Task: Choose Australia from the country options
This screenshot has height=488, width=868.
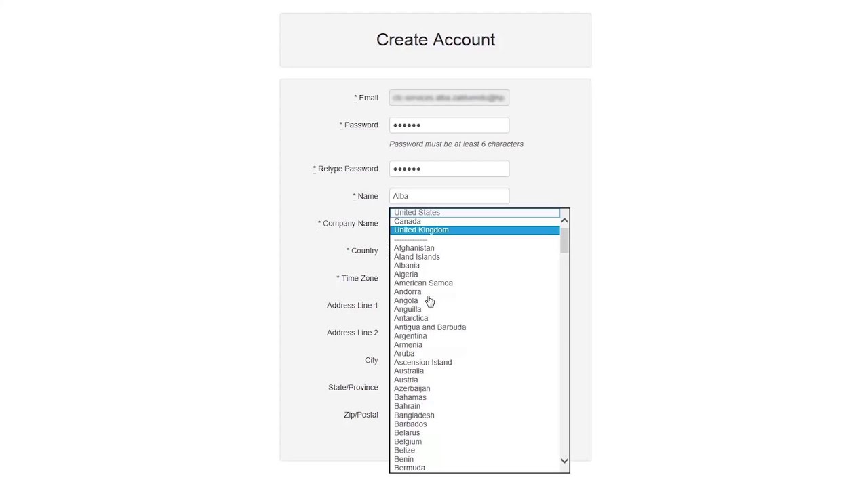Action: 409,371
